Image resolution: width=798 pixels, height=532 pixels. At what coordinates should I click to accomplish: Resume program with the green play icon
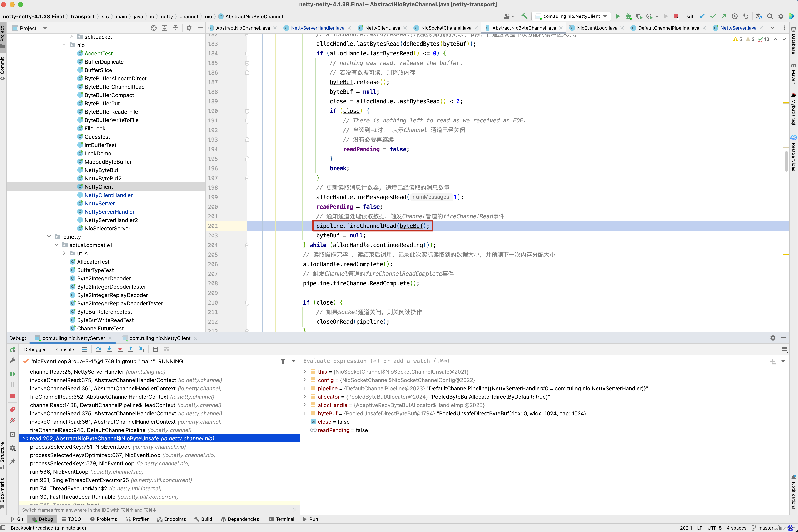[x=13, y=374]
